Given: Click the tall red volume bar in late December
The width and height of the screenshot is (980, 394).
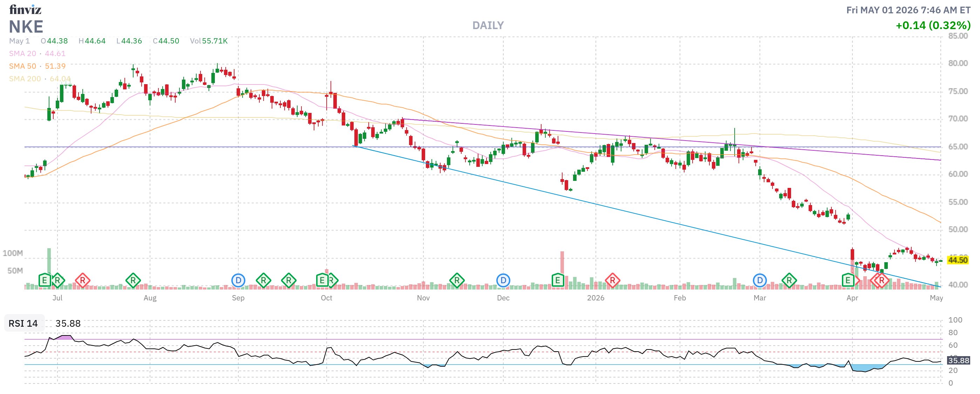Looking at the screenshot, I should click(562, 270).
